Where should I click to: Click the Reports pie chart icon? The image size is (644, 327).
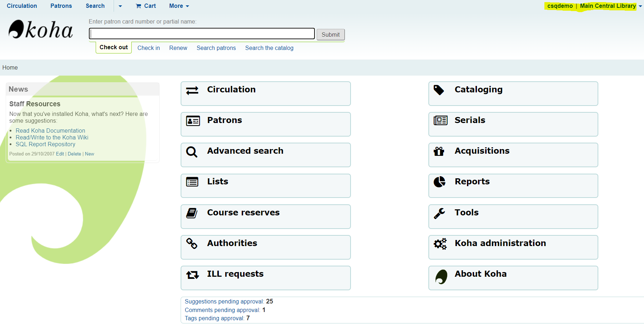pos(439,182)
